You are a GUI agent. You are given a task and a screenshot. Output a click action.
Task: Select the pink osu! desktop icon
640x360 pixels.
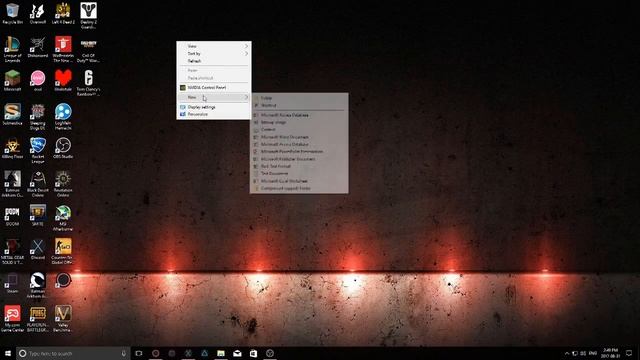coord(38,80)
